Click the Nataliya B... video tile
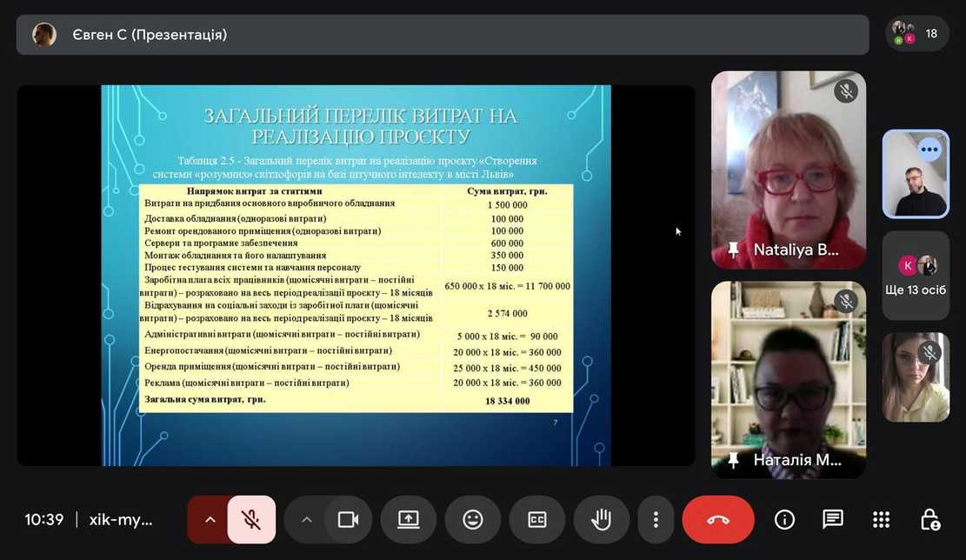966x560 pixels. [x=789, y=170]
